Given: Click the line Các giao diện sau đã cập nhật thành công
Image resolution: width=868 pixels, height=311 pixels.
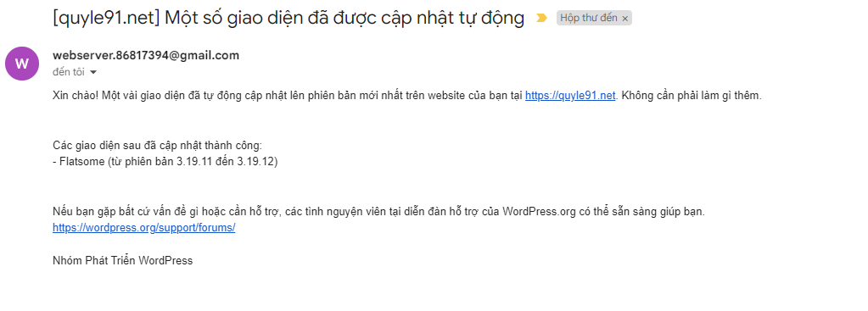Looking at the screenshot, I should coord(157,146).
